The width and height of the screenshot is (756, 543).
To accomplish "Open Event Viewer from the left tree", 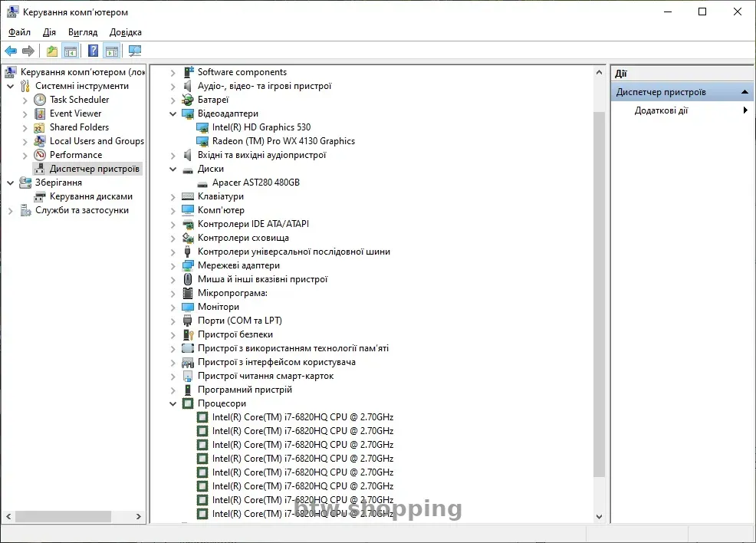I will pyautogui.click(x=75, y=114).
